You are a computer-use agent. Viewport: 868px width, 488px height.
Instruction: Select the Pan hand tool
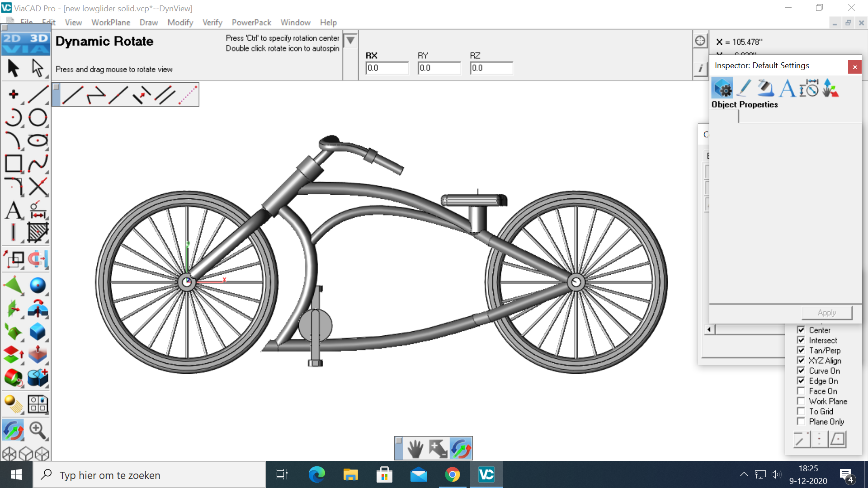coord(415,449)
